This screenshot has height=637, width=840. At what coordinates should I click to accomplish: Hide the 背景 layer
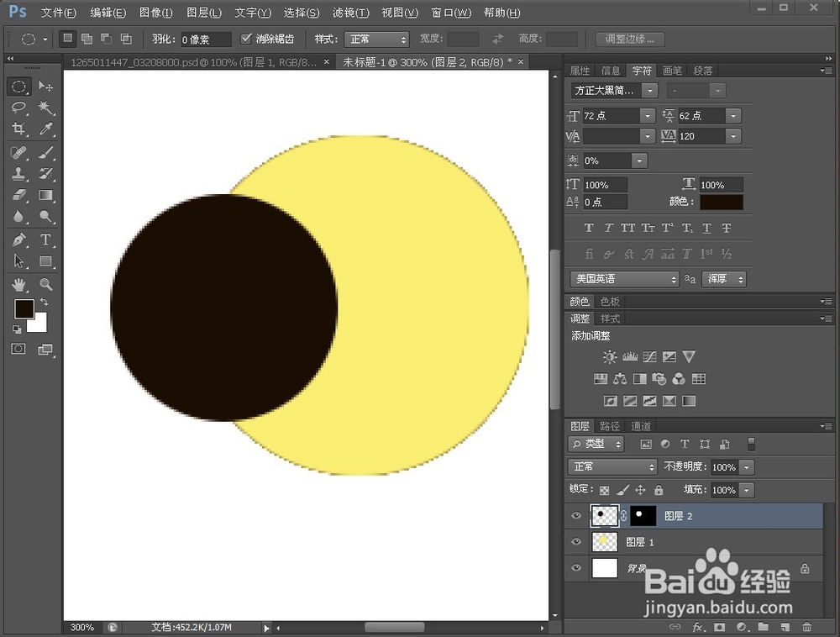[576, 568]
